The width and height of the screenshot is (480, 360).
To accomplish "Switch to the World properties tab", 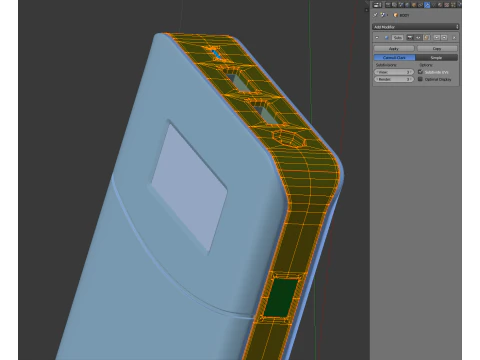I will 407,5.
